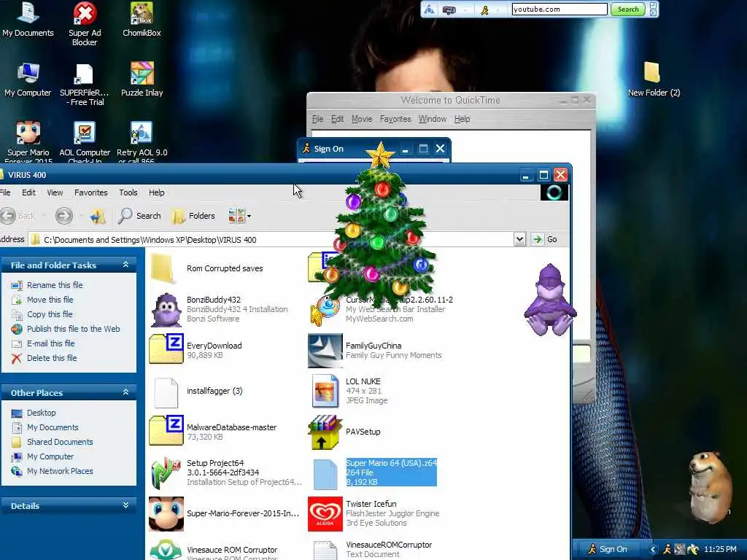Select the My Computer desktop icon
Image resolution: width=747 pixels, height=560 pixels.
point(28,80)
